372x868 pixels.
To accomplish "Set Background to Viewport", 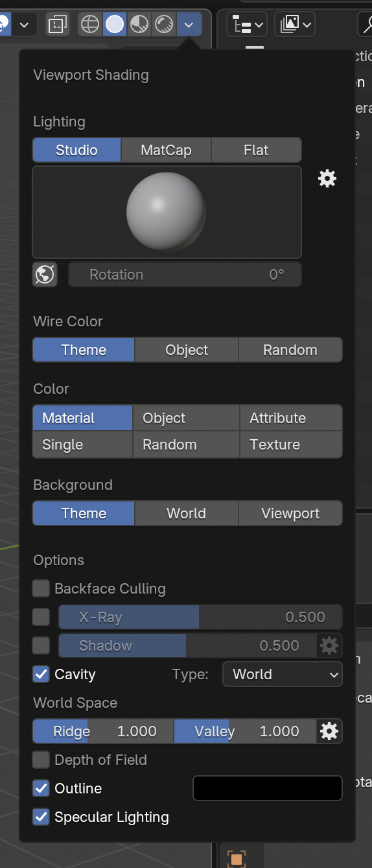I will pos(290,513).
